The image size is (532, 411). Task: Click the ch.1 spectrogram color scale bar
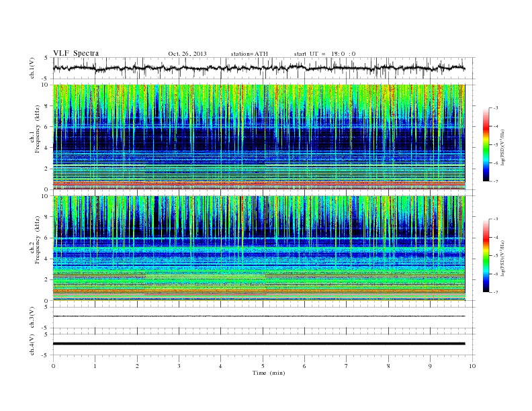(x=486, y=144)
